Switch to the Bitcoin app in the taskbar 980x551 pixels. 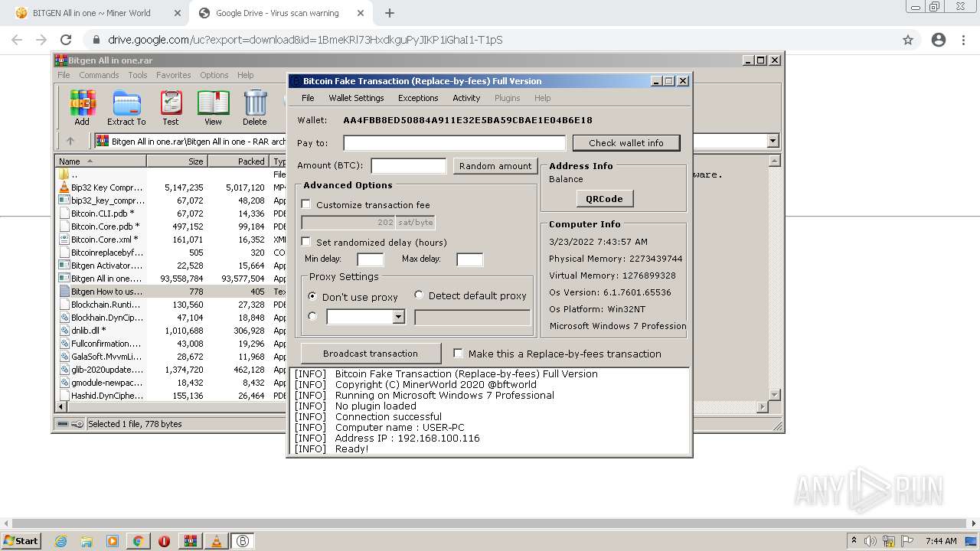tap(243, 541)
